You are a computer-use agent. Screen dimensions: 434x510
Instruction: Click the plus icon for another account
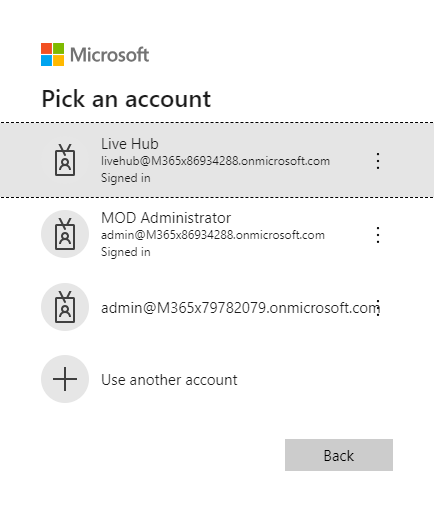point(65,379)
